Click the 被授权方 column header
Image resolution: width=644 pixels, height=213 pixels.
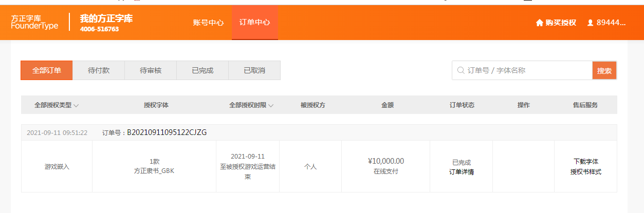click(313, 105)
